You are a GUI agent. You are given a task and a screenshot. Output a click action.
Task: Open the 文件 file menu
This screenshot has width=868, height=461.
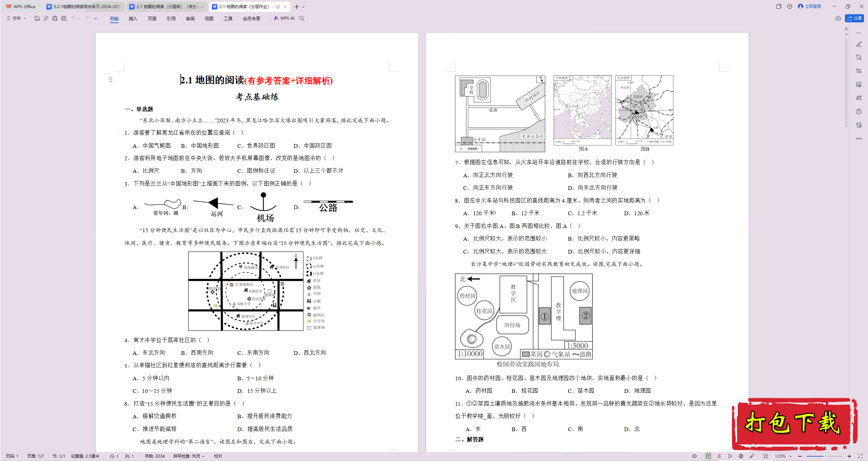(x=16, y=18)
